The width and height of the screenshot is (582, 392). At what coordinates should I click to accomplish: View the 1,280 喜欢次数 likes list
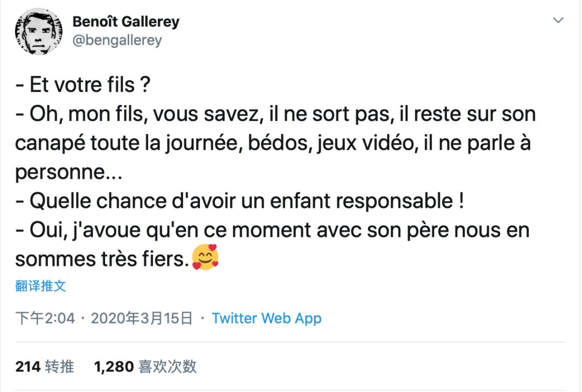[145, 367]
